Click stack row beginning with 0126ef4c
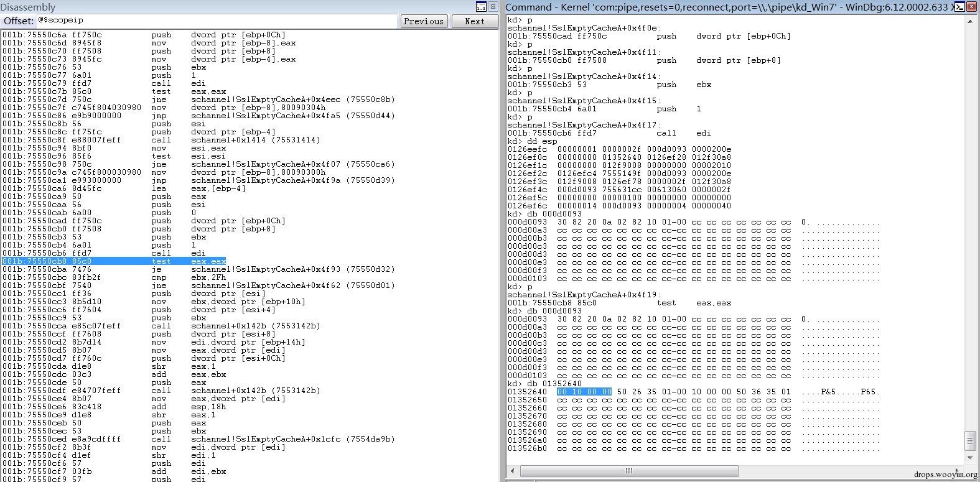Viewport: 980px width, 482px height. (619, 190)
